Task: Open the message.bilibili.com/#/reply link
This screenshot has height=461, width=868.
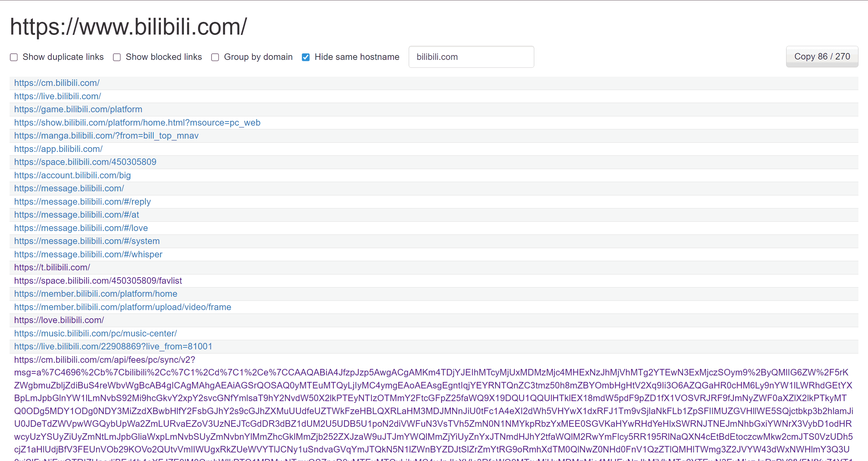Action: tap(82, 202)
